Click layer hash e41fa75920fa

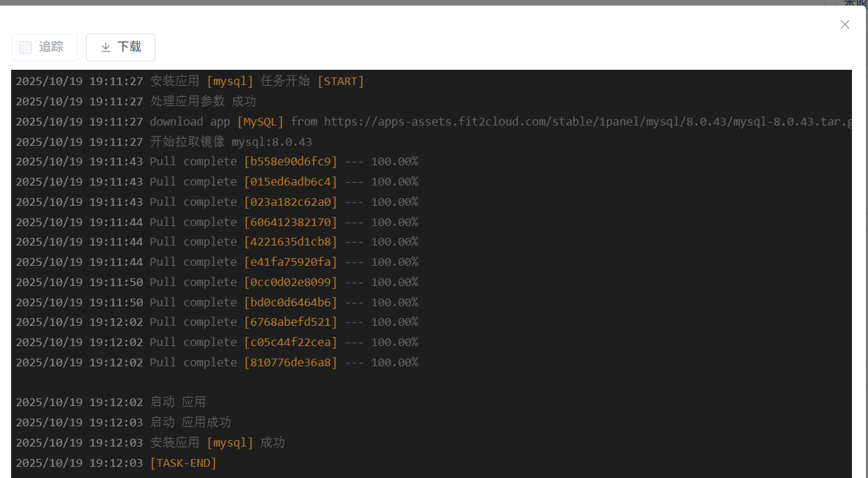(x=290, y=262)
